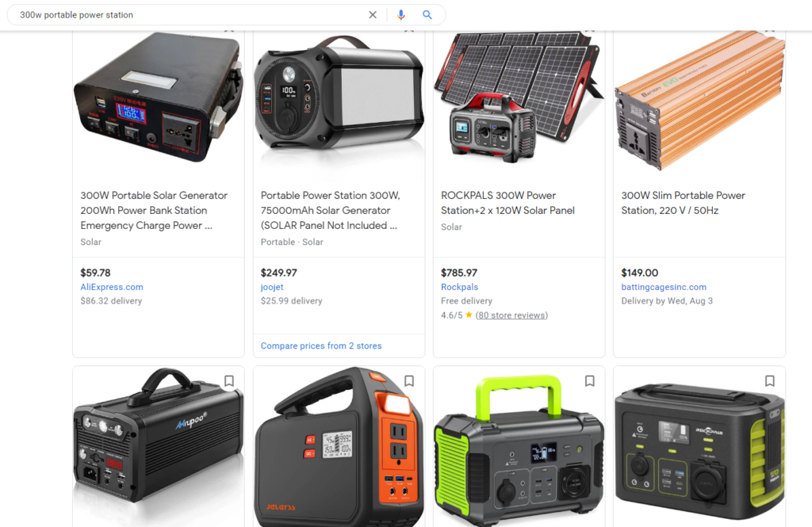This screenshot has width=812, height=527.
Task: Bookmark the green-handled power station
Action: [589, 381]
